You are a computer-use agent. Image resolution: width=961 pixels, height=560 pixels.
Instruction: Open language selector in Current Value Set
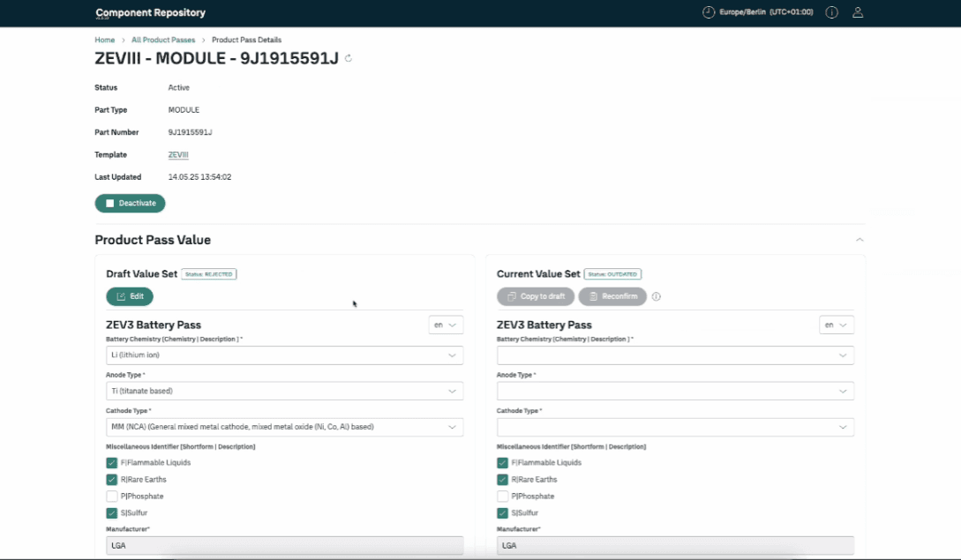(x=836, y=325)
